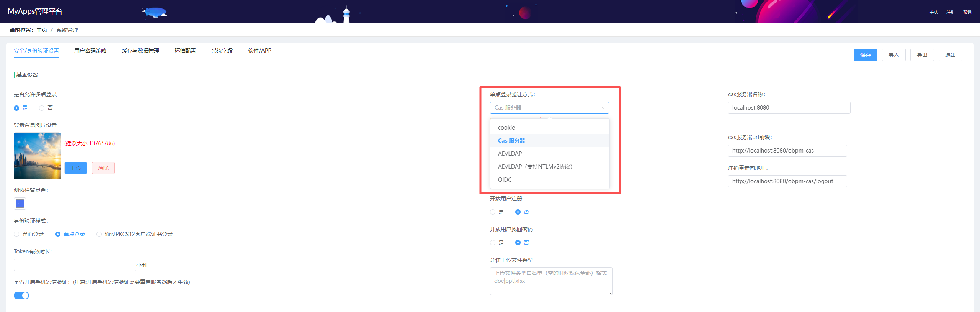Screen dimensions: 980x312
Task: Clear the background image with 清除
Action: coord(103,168)
